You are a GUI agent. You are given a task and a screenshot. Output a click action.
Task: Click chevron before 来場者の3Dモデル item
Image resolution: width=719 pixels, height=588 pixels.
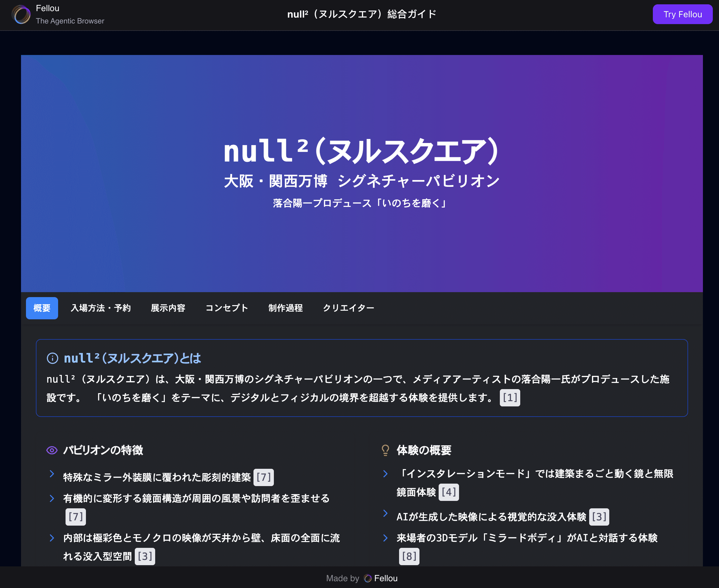(x=385, y=538)
